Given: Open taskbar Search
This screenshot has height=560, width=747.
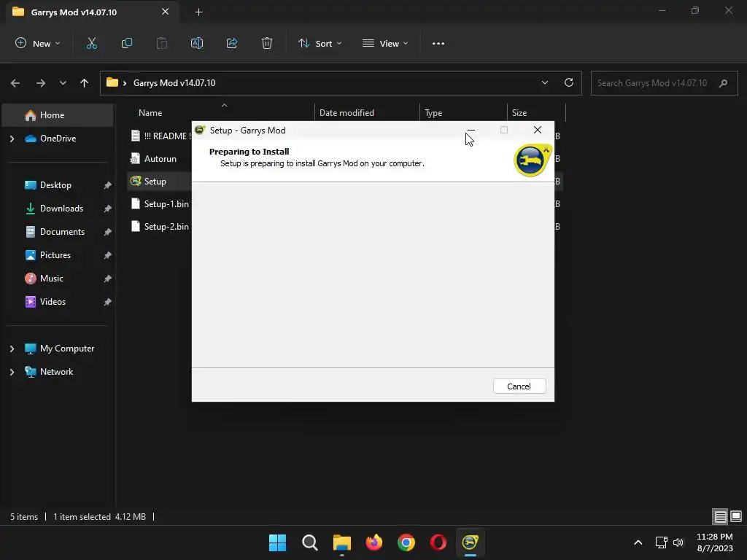Looking at the screenshot, I should click(x=309, y=542).
